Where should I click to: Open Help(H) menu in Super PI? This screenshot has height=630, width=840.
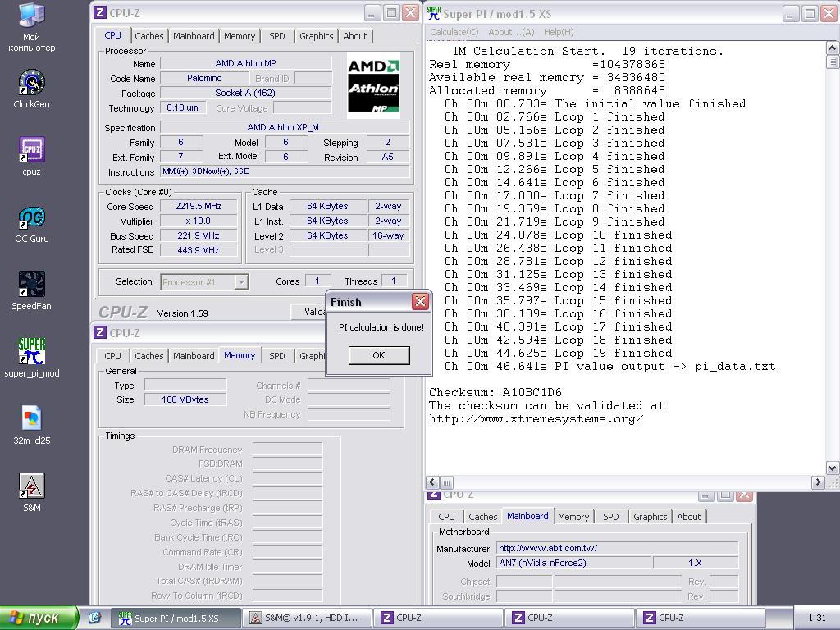[x=558, y=32]
